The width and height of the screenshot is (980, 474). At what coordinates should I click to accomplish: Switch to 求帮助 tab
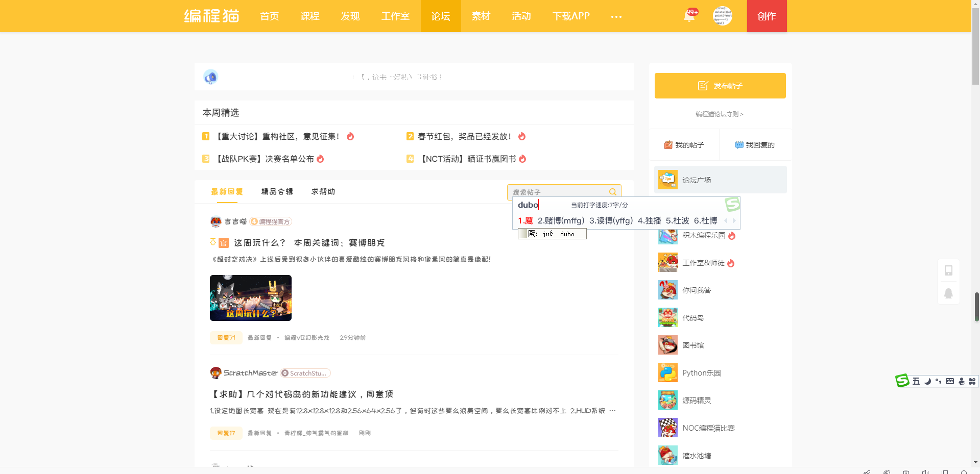point(323,192)
